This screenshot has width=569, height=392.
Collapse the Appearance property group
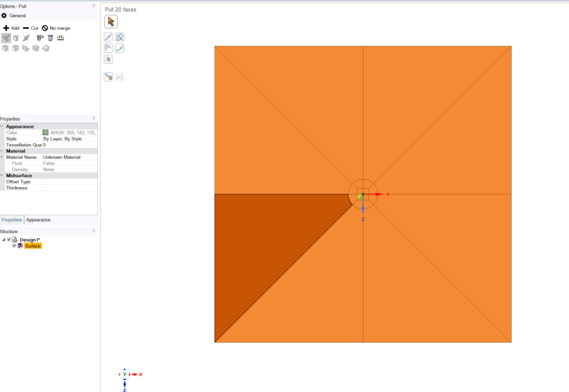2,127
